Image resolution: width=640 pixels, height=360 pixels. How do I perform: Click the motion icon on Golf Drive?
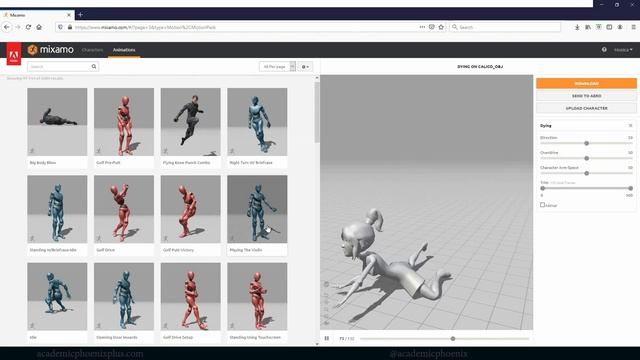99,238
